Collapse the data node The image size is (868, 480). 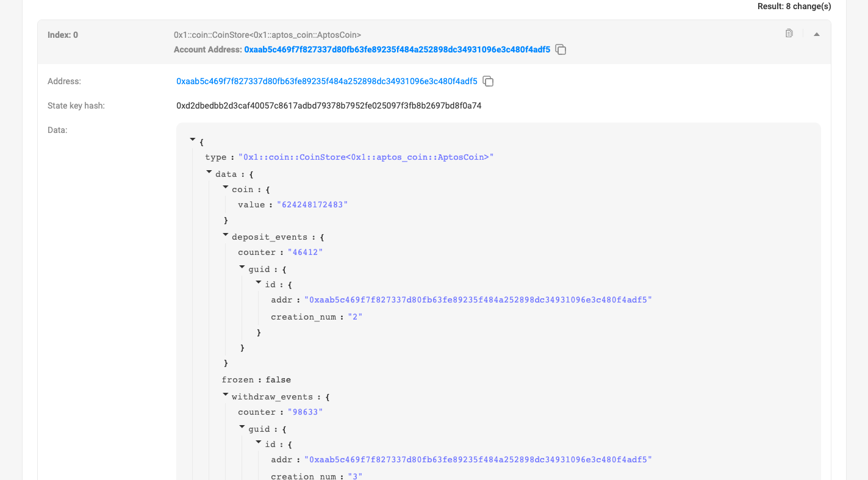[209, 173]
